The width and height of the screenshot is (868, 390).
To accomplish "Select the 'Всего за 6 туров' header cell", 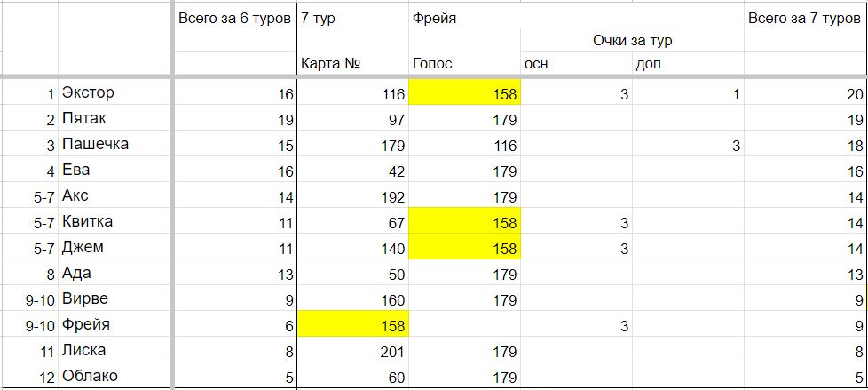I will 234,19.
